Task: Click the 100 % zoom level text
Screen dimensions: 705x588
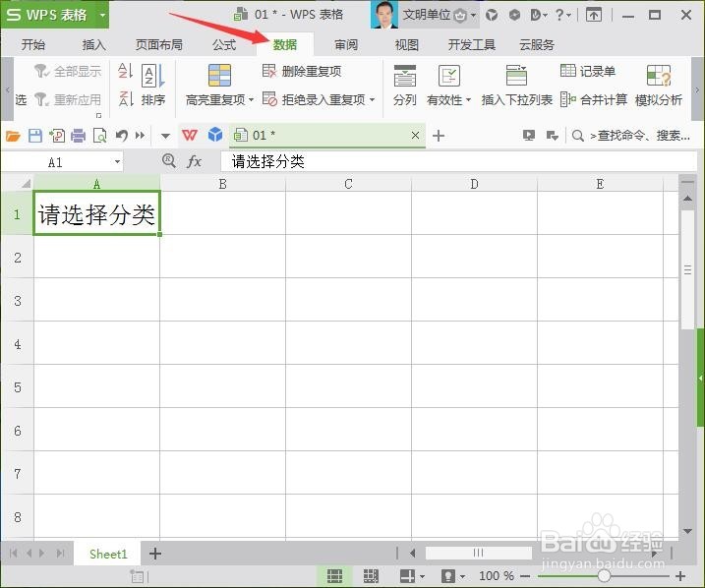Action: point(497,576)
